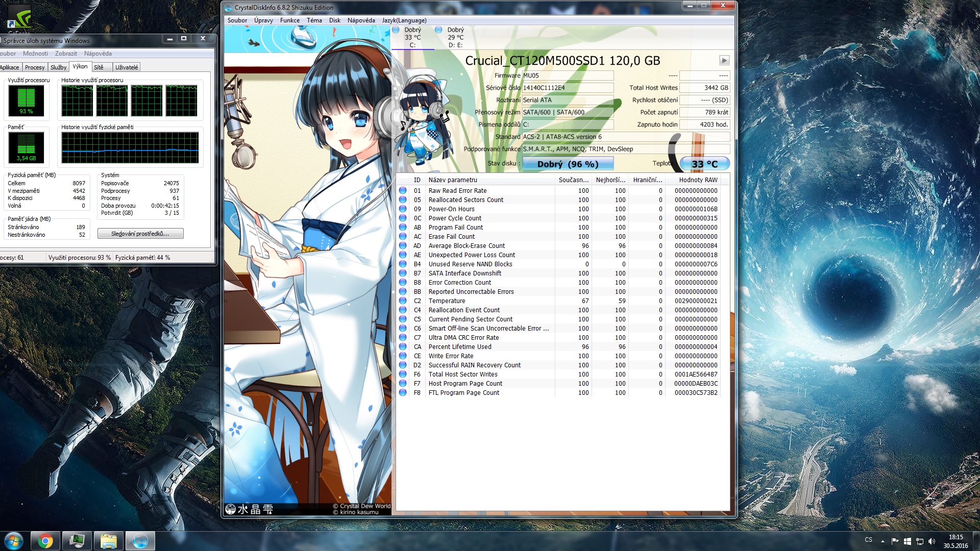
Task: Open the Funkce menu
Action: click(x=289, y=20)
